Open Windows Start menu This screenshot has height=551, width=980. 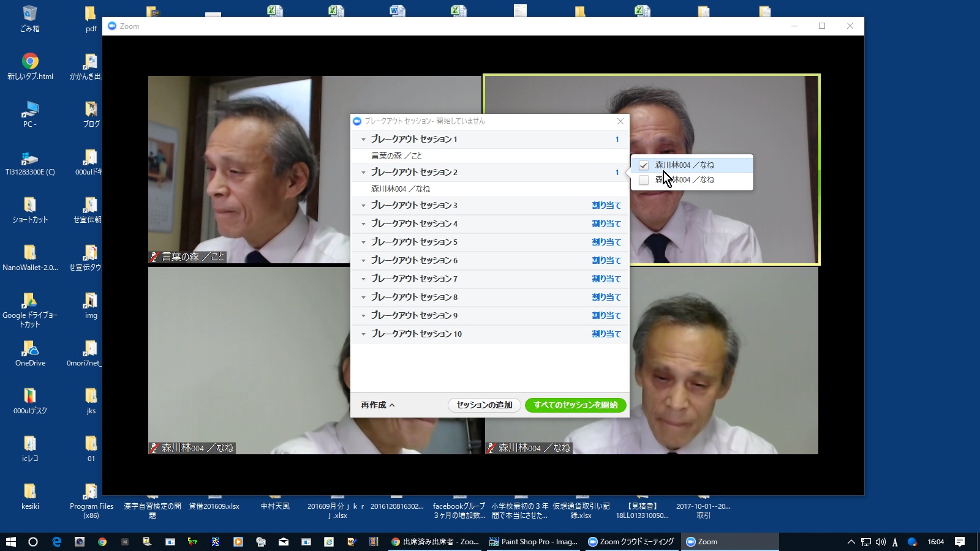(x=10, y=542)
